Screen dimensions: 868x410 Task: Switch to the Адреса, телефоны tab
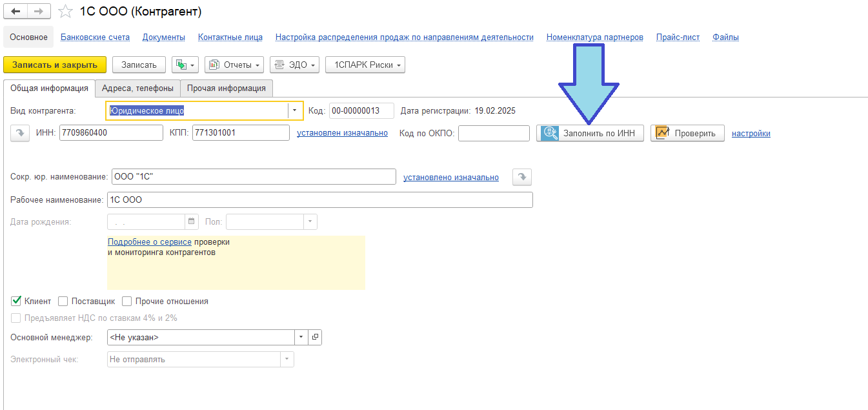tap(137, 88)
